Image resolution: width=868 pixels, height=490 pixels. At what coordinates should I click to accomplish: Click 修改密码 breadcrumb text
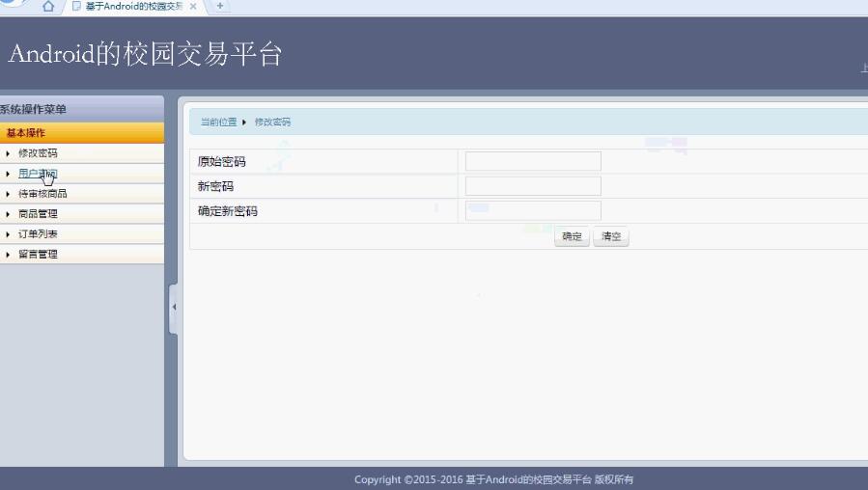(x=272, y=122)
